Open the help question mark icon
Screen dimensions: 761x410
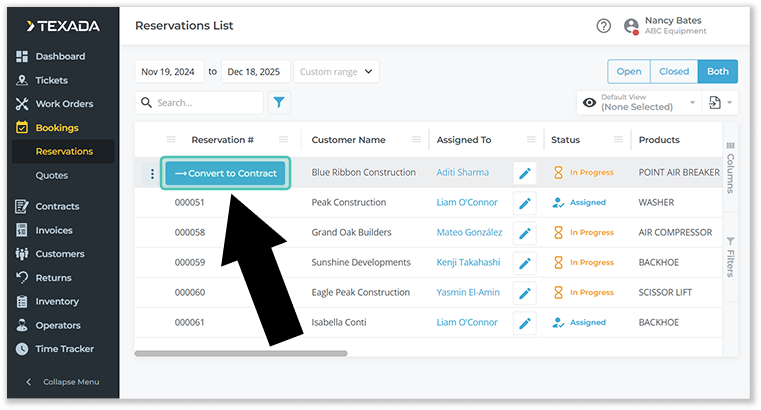pos(603,26)
